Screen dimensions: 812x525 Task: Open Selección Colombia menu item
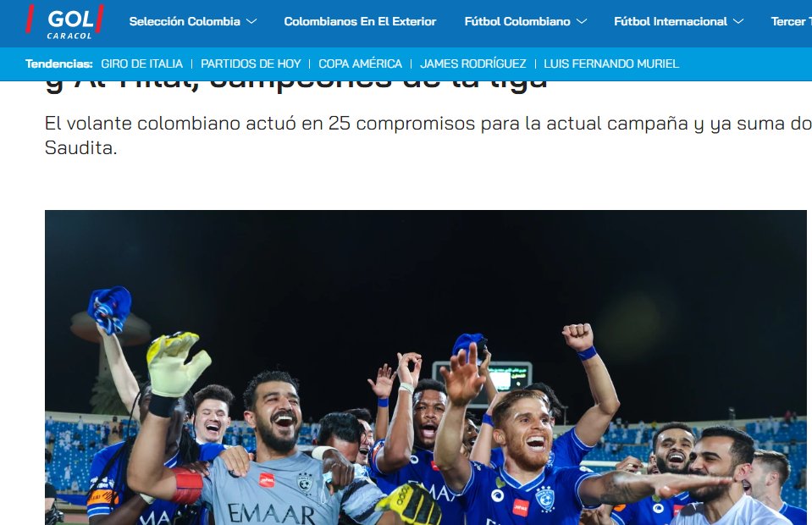[185, 22]
